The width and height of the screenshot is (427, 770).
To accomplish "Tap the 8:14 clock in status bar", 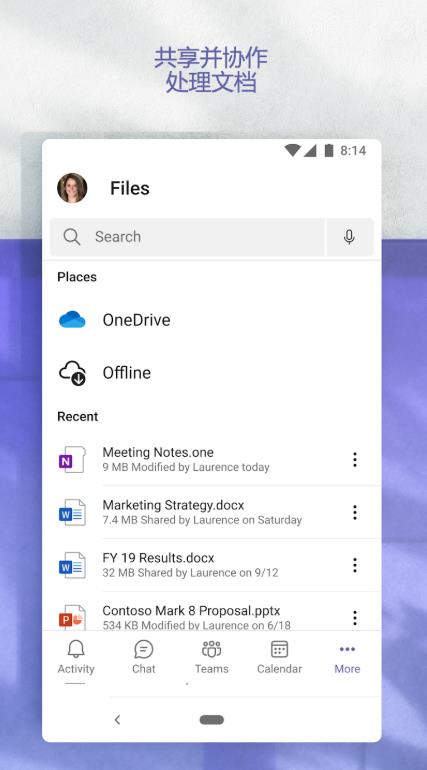I will (x=353, y=151).
